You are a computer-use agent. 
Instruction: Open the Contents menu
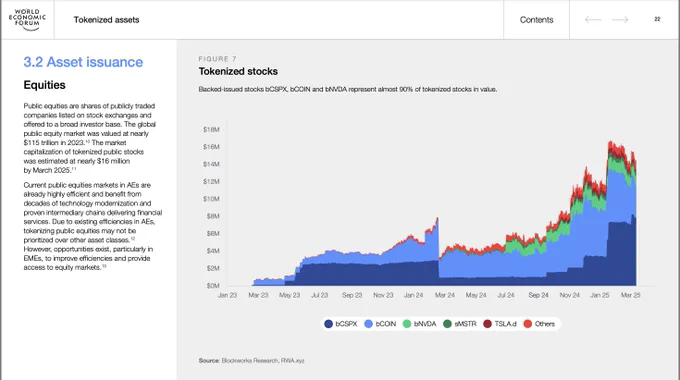[x=536, y=20]
